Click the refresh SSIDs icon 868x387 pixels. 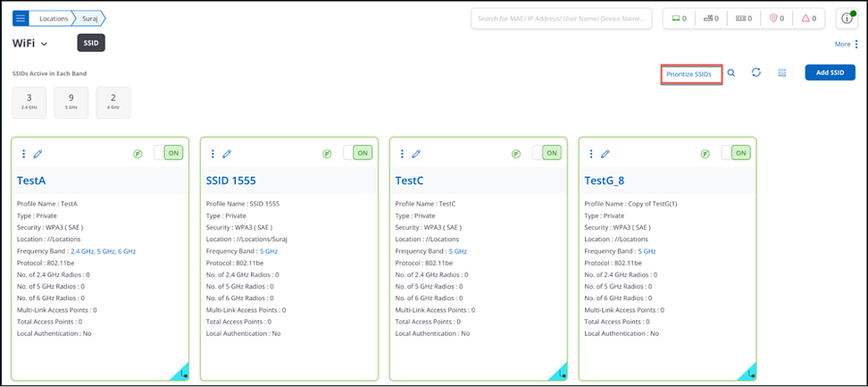756,73
